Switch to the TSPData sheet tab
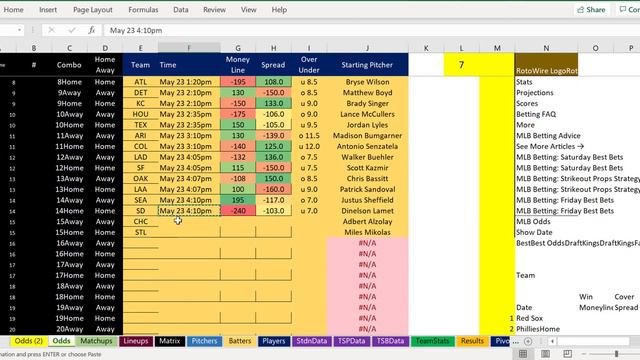 pos(351,341)
